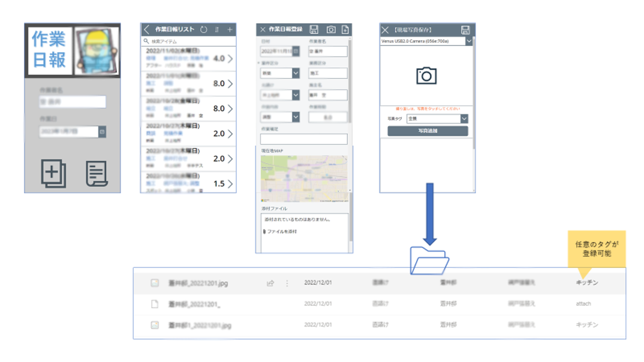Viewport: 644px width, 362px height.
Task: Select the 2022/11/02 report row
Action: pos(188,59)
